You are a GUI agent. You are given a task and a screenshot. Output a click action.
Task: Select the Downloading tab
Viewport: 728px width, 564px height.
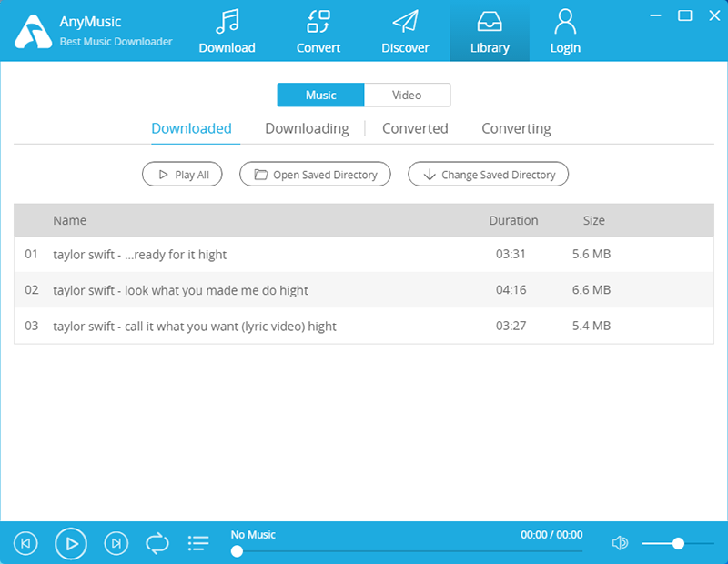coord(307,128)
